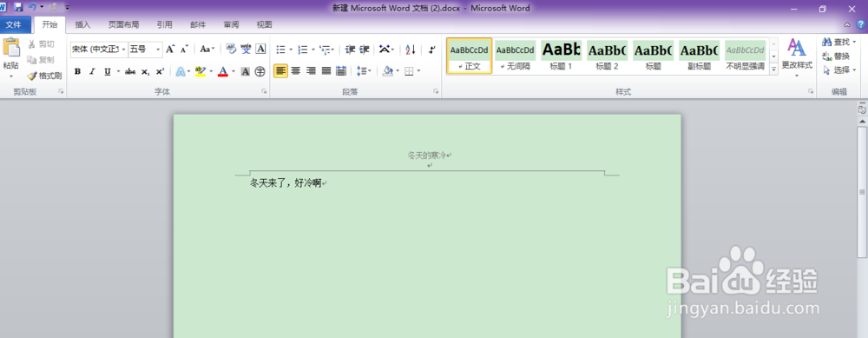Click the center alignment icon
The height and width of the screenshot is (338, 868).
[296, 71]
